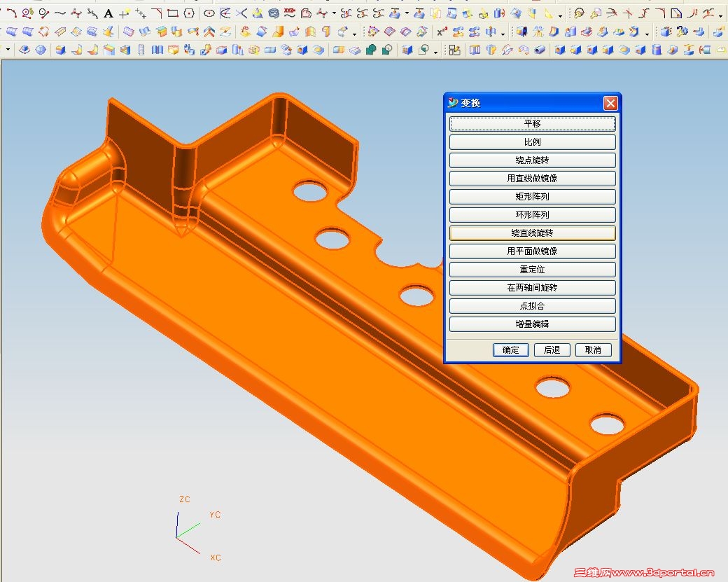This screenshot has width=728, height=582.
Task: Click the blue sphere primitive icon
Action: pyautogui.click(x=41, y=49)
